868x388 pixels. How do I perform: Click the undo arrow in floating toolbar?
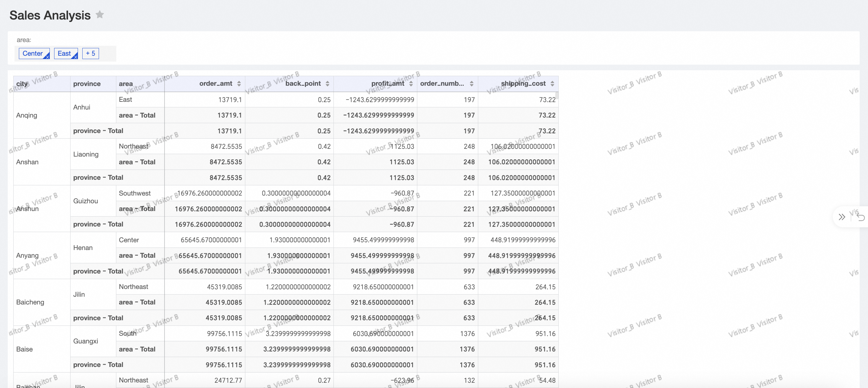tap(860, 217)
